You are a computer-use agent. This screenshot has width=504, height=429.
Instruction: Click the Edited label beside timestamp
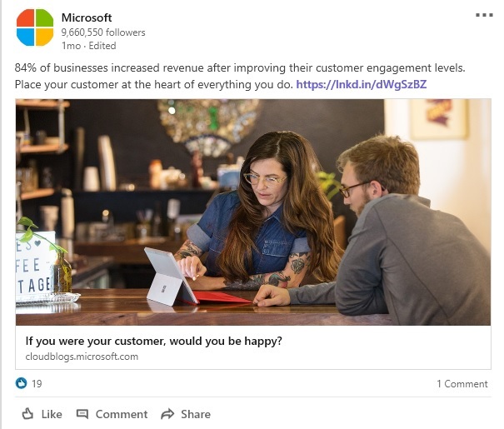[x=102, y=46]
